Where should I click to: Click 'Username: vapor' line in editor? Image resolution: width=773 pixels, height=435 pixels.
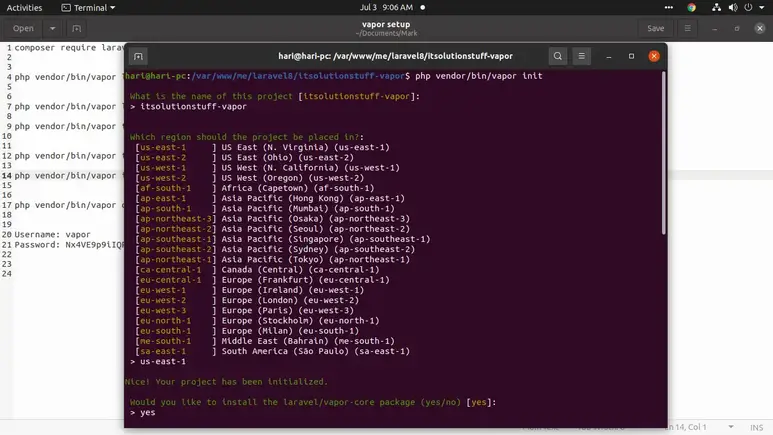52,235
